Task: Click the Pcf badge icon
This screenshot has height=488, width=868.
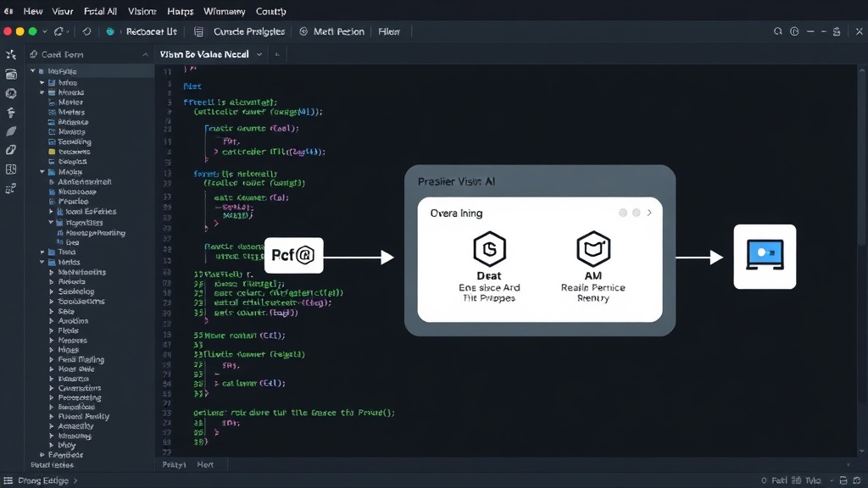Action: click(x=293, y=255)
